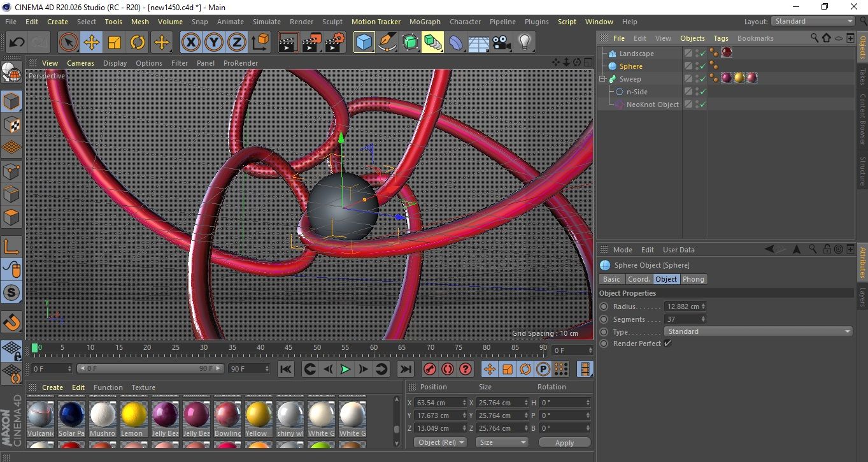Screen dimensions: 868x462
Task: Toggle Z-axis lock button
Action: [x=237, y=43]
